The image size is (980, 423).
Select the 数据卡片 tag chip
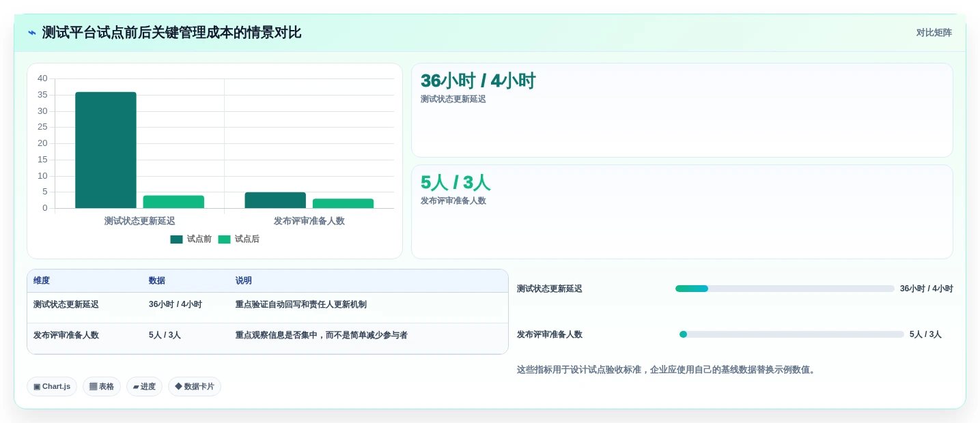coord(195,387)
